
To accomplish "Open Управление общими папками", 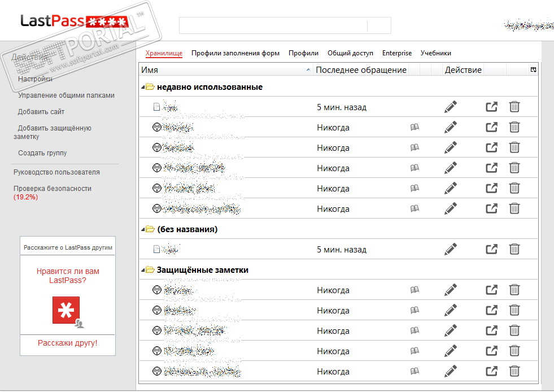I will pos(66,95).
